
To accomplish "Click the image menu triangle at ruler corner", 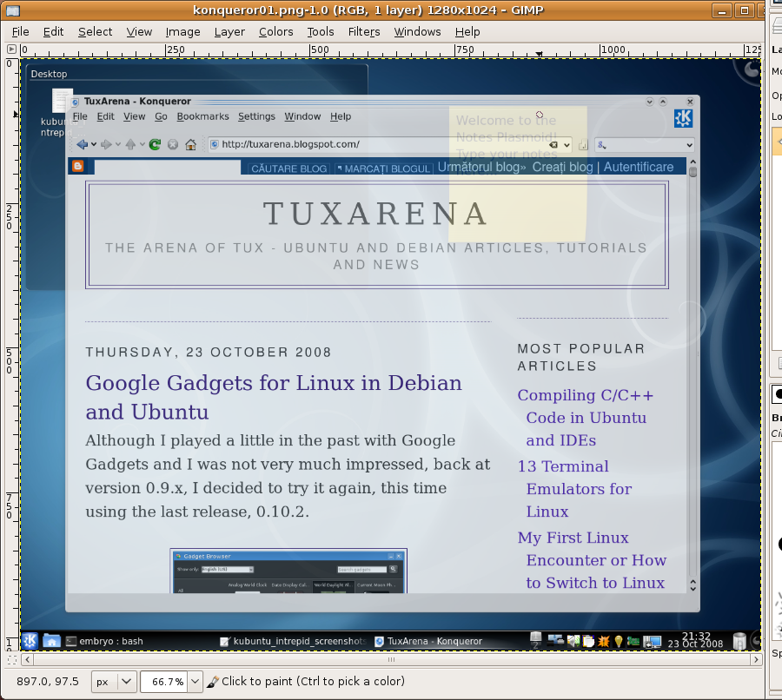I will (11, 50).
